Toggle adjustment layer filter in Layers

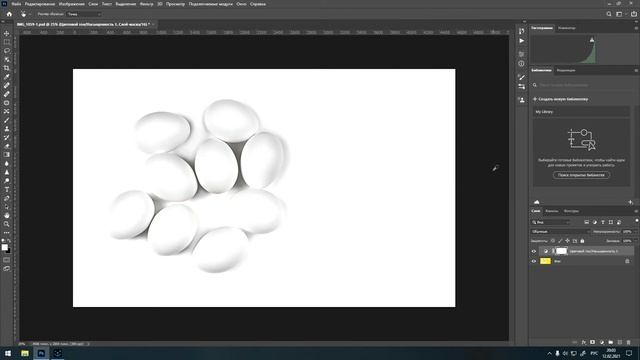(595, 222)
